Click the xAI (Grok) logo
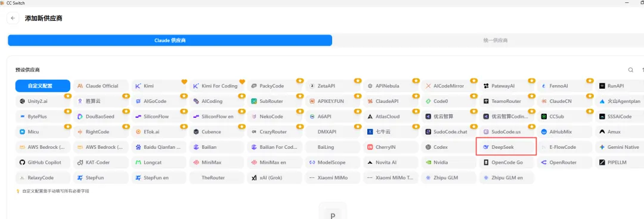644x219 pixels. 254,178
